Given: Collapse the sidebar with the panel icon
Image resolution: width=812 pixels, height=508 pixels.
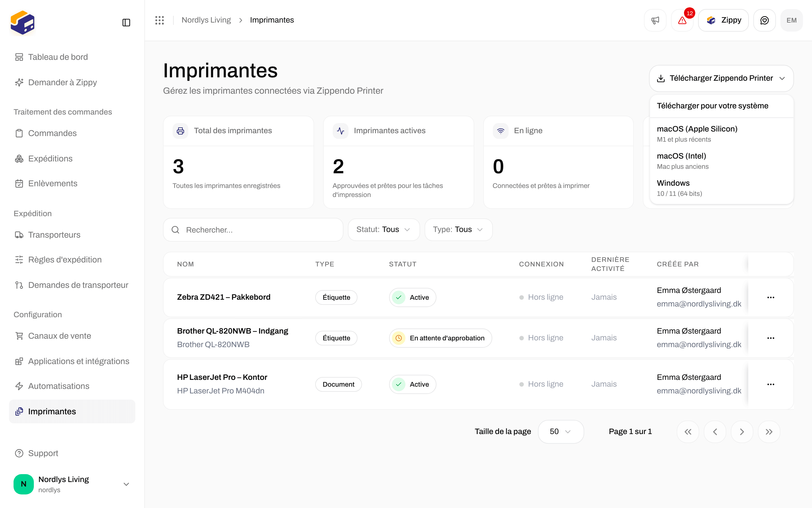Looking at the screenshot, I should click(x=126, y=23).
